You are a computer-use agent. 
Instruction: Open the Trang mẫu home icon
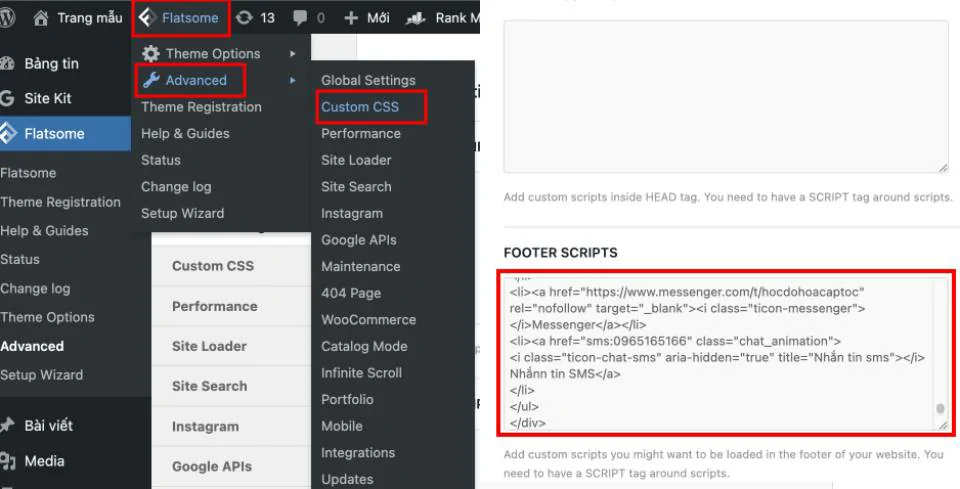tap(40, 17)
